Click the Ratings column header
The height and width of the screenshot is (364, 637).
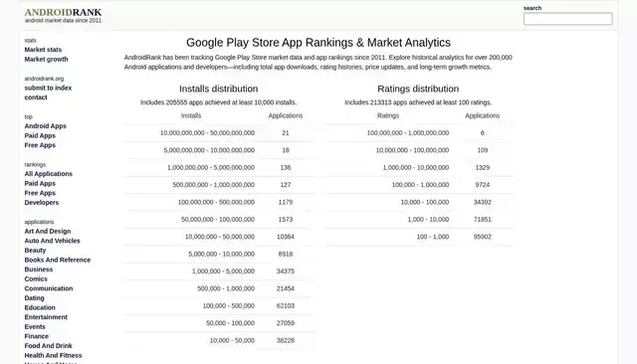[388, 115]
